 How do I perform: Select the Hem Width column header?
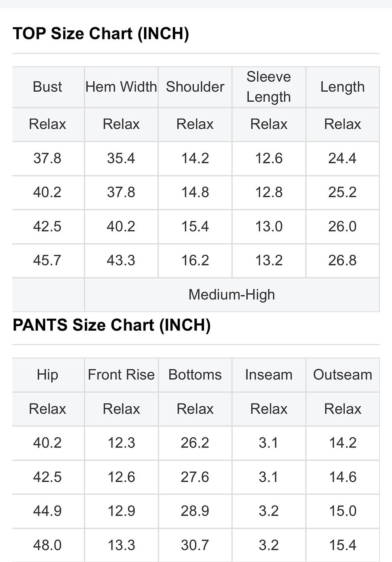coord(121,87)
